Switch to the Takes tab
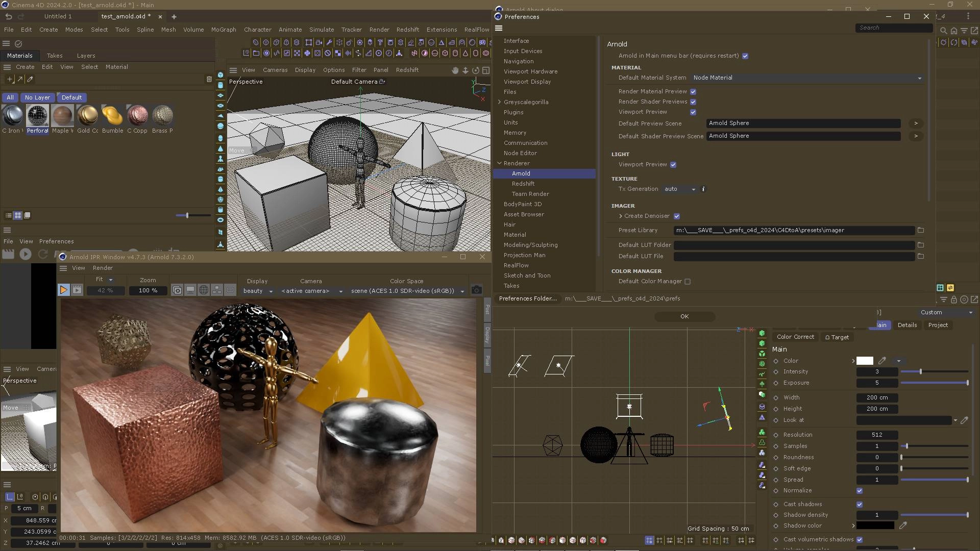 [x=55, y=56]
